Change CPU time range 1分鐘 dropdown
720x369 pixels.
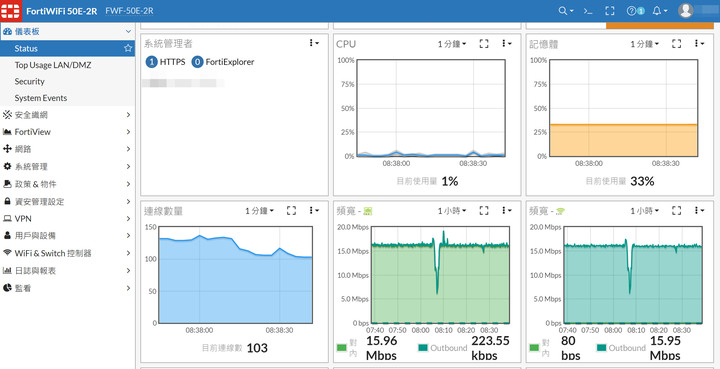452,44
